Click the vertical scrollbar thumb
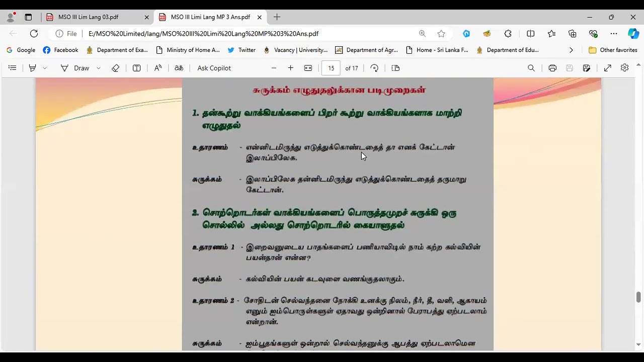 [638, 297]
